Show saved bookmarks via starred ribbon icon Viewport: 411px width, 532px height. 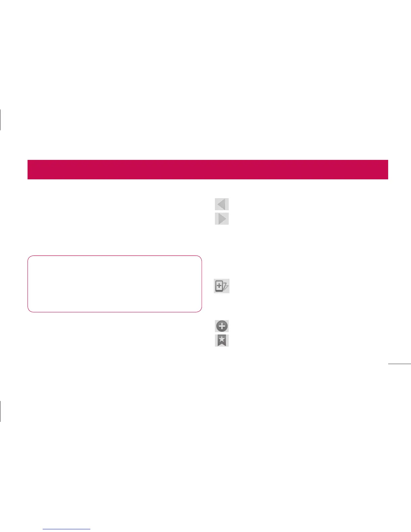tap(222, 340)
